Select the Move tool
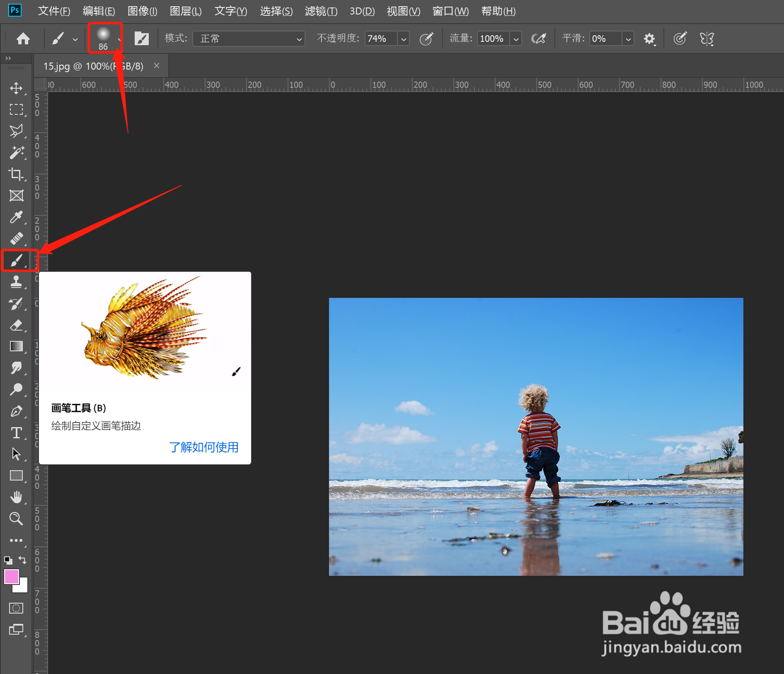784x674 pixels. (x=16, y=88)
